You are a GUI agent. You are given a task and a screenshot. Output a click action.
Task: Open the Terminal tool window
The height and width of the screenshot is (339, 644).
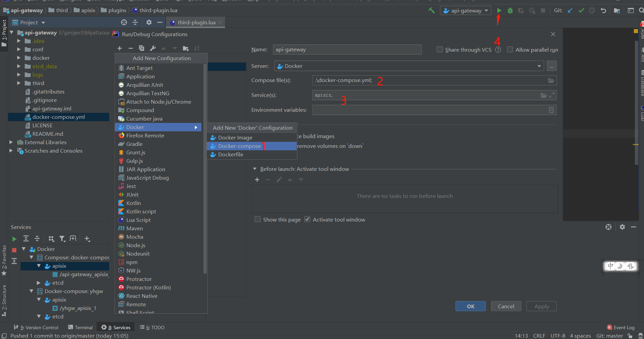[x=80, y=328]
